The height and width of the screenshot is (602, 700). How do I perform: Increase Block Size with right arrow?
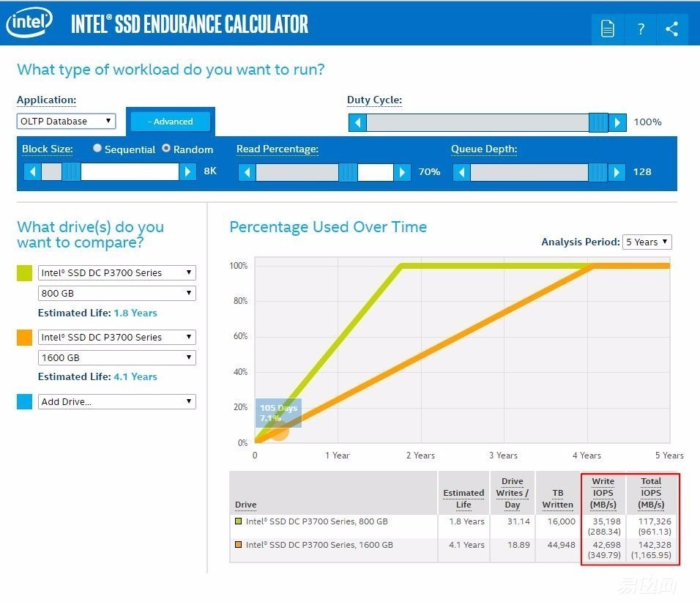[x=187, y=171]
